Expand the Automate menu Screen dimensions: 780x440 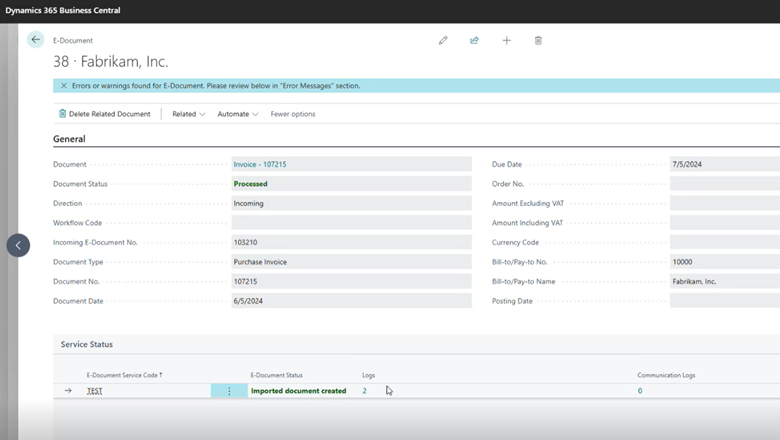[238, 114]
